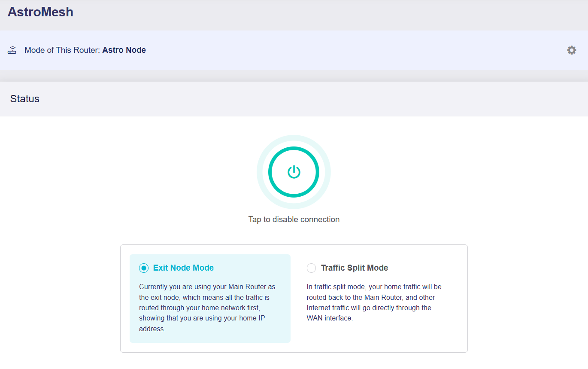The width and height of the screenshot is (588, 369).
Task: Select the Traffic Split Mode radio button
Action: [x=311, y=268]
